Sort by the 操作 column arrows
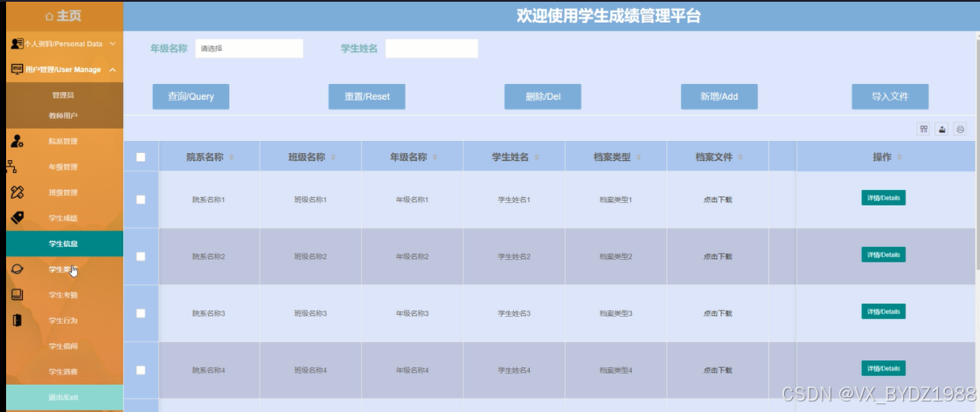The height and width of the screenshot is (412, 980). [x=900, y=157]
